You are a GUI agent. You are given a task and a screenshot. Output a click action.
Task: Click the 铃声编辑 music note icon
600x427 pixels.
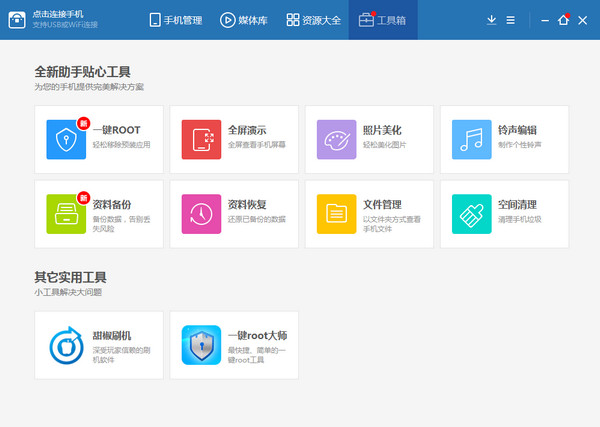[x=472, y=139]
